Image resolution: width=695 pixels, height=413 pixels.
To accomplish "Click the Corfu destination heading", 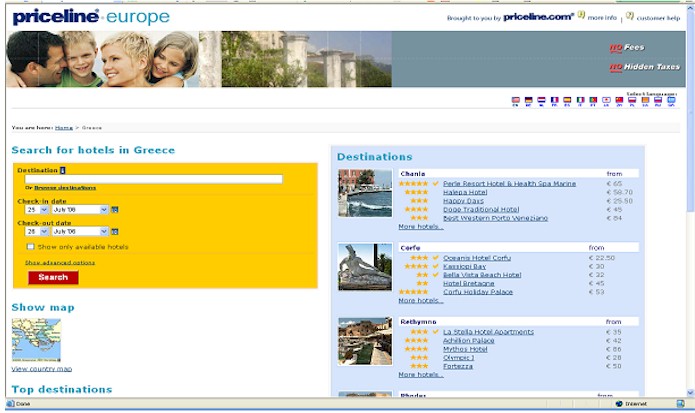I will (x=410, y=248).
